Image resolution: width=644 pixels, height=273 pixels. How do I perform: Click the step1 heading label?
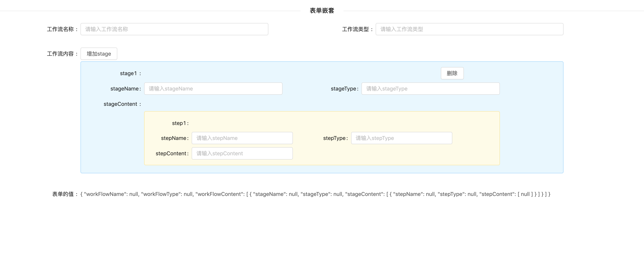pos(179,123)
